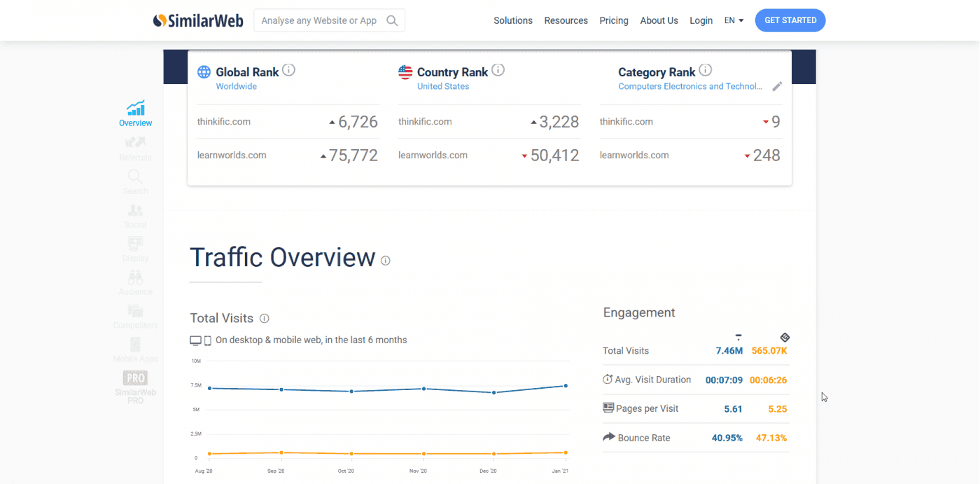This screenshot has height=484, width=980.
Task: Click the search magnifier icon
Action: tap(392, 20)
